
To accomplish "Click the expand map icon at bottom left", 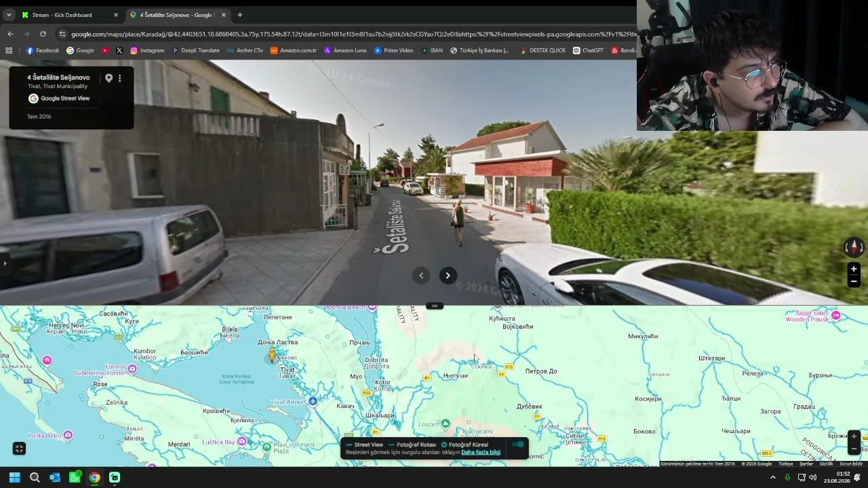I will point(19,449).
